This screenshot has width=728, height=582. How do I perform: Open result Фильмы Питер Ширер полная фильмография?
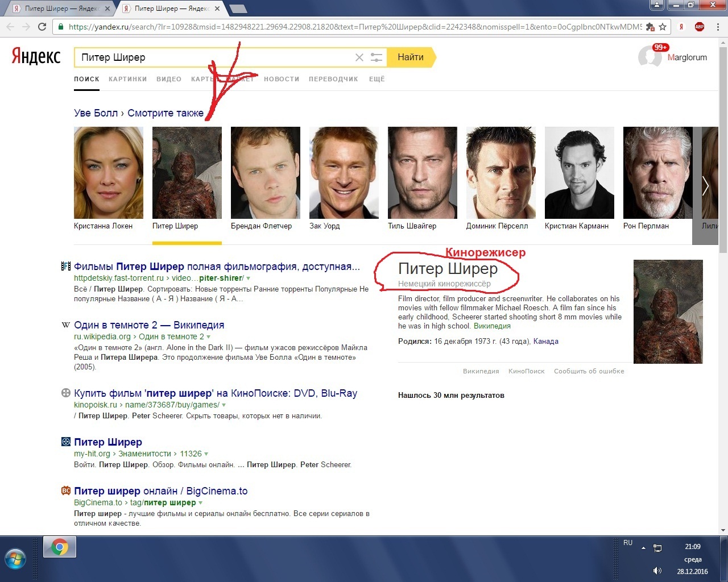[217, 267]
